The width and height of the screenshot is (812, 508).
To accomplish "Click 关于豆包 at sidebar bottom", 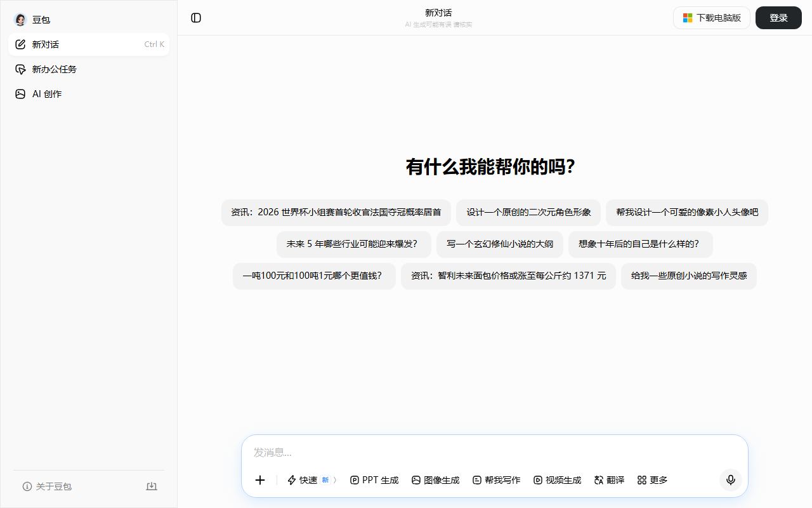I will pyautogui.click(x=47, y=486).
